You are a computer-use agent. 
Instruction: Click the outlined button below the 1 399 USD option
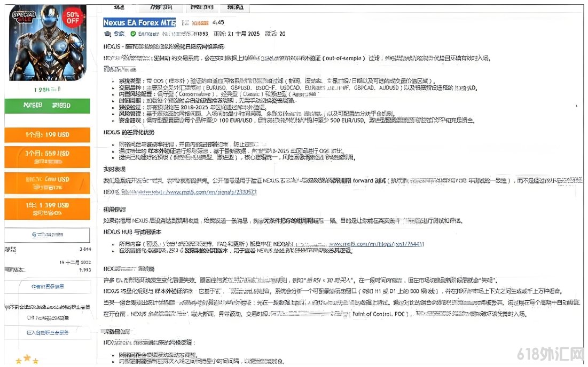coord(47,235)
